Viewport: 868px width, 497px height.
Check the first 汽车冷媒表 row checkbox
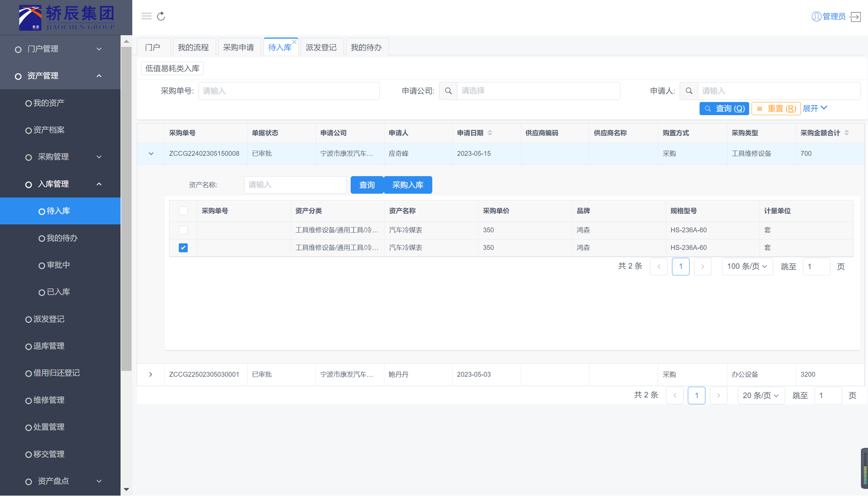[183, 230]
